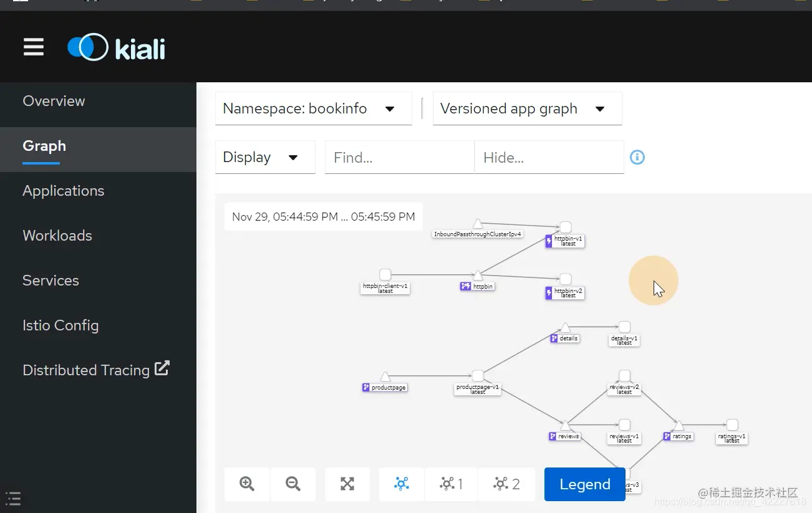812x513 pixels.
Task: Click the Find... input field
Action: pyautogui.click(x=400, y=157)
